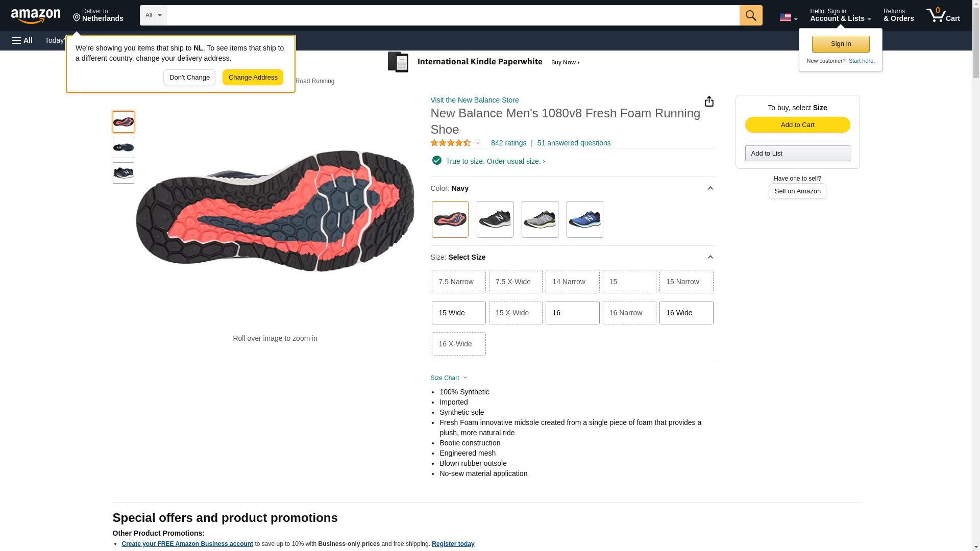Choose the blue shoe color swatch

(x=584, y=219)
